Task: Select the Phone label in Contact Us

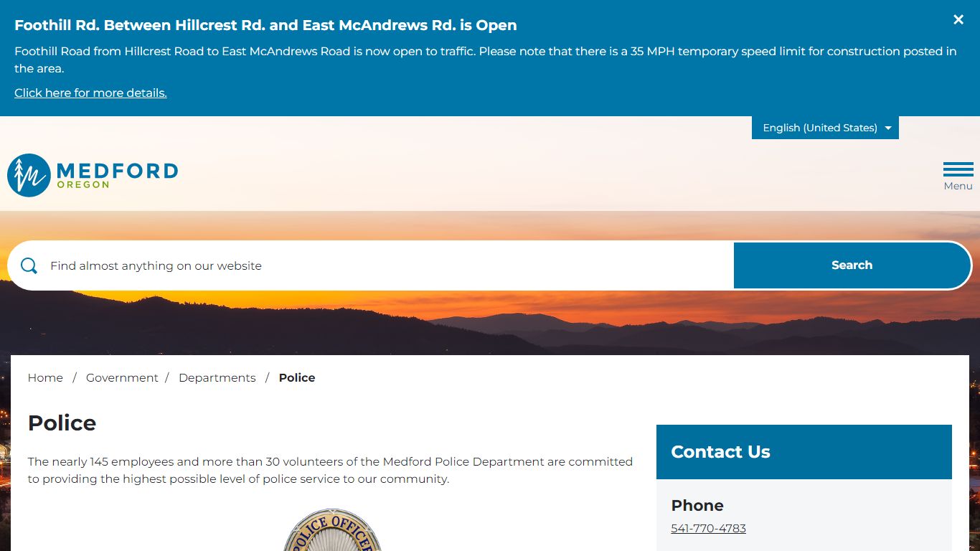Action: (x=697, y=505)
